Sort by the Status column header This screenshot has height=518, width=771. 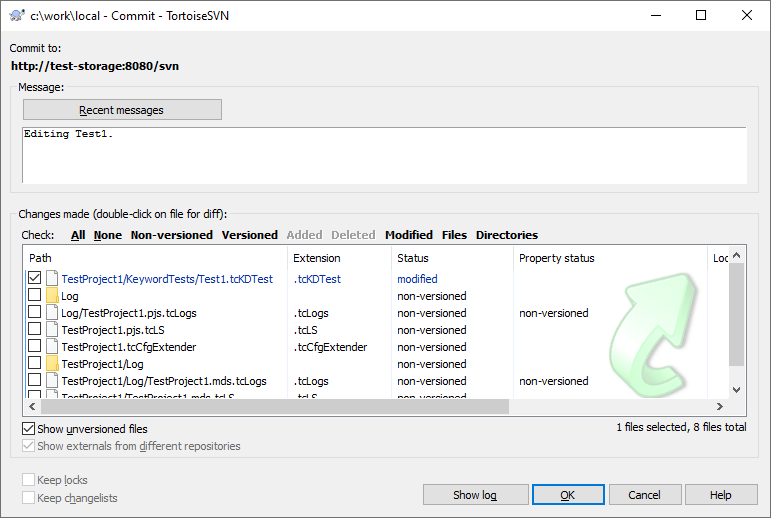pyautogui.click(x=412, y=258)
